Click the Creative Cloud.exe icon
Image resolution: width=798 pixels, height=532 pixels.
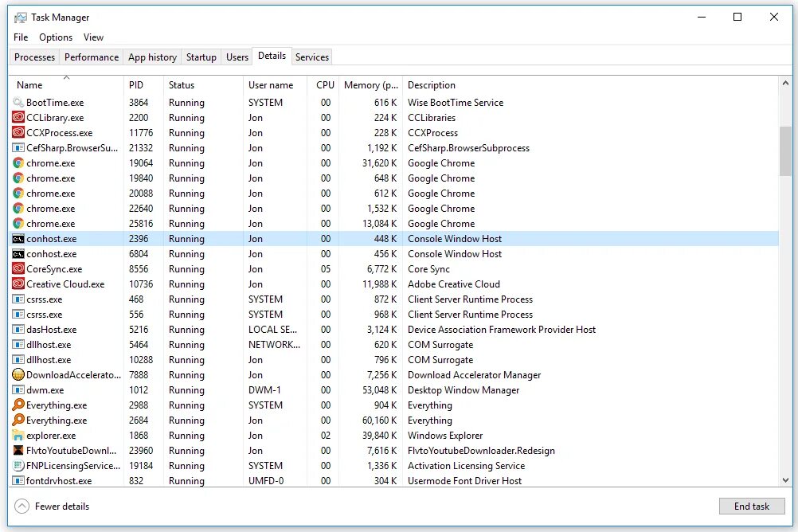(18, 284)
